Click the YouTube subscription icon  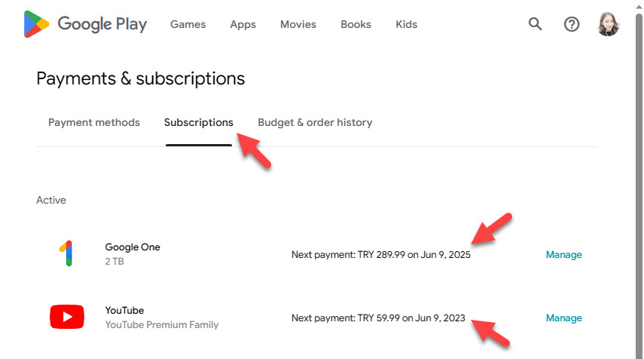point(66,318)
